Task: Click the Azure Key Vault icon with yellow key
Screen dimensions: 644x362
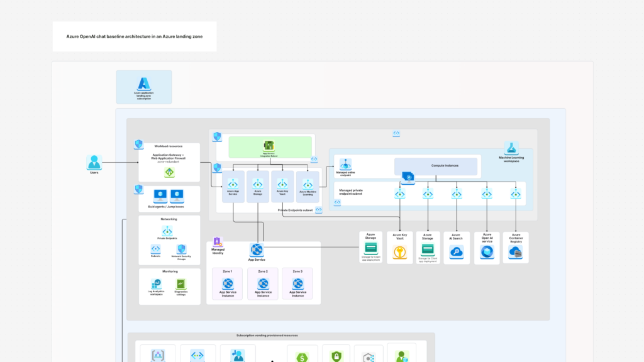Action: pyautogui.click(x=399, y=251)
